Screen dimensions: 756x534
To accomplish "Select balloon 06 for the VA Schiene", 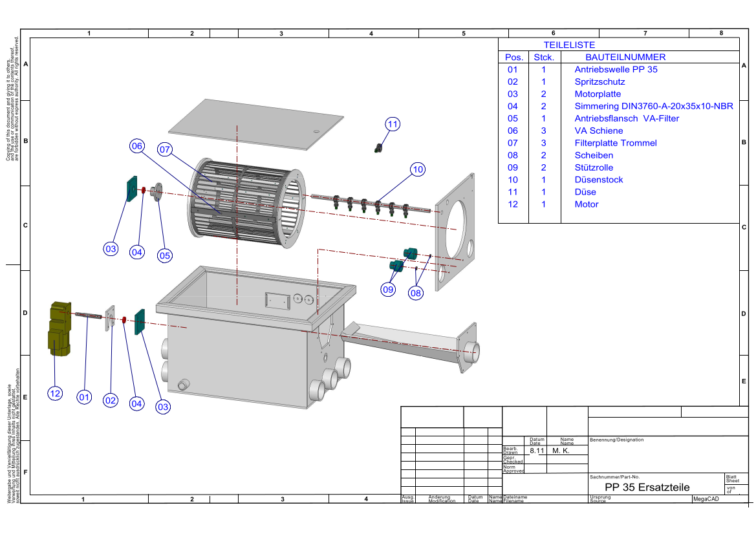I will click(137, 147).
